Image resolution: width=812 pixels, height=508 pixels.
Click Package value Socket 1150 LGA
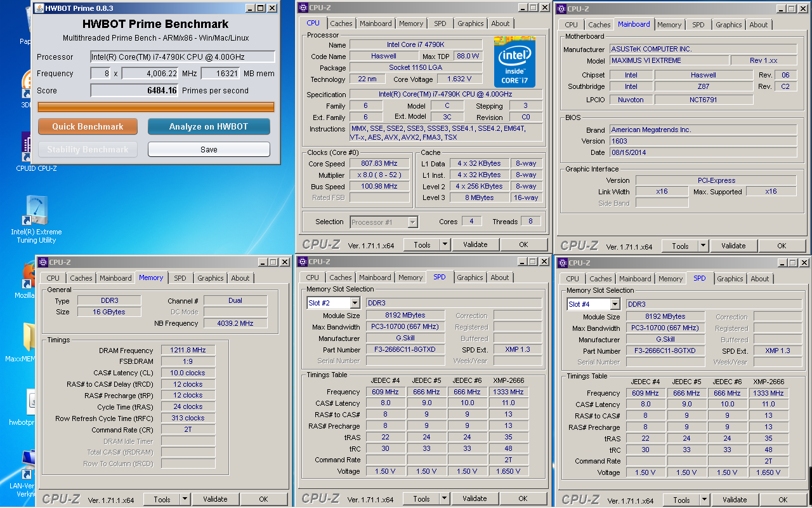tap(416, 67)
